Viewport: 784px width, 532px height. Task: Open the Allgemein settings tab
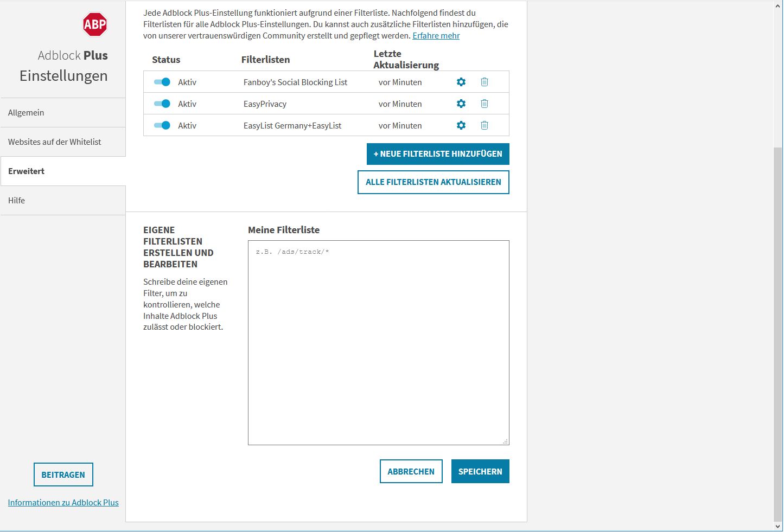point(63,113)
